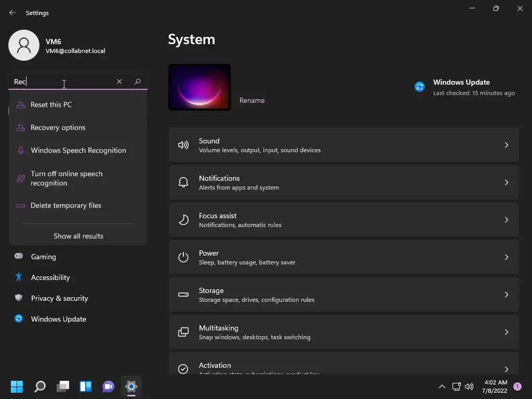This screenshot has width=532, height=399.
Task: Click the Rename link
Action: [252, 100]
